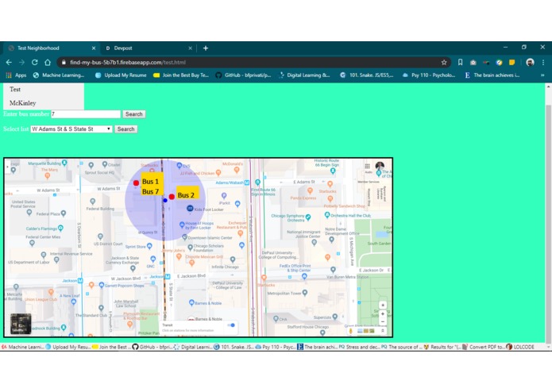The height and width of the screenshot is (392, 552).
Task: Click the Marquette Building map pin
Action: click(64, 163)
